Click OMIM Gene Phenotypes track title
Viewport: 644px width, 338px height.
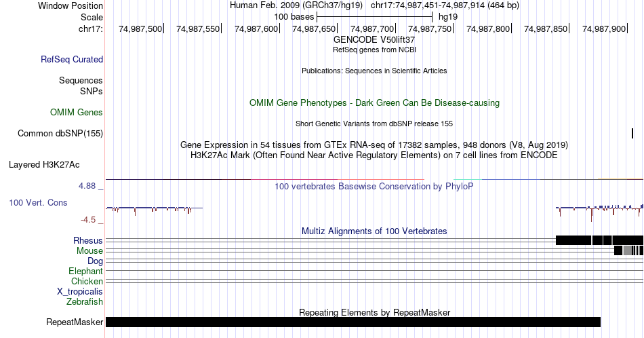coord(374,102)
